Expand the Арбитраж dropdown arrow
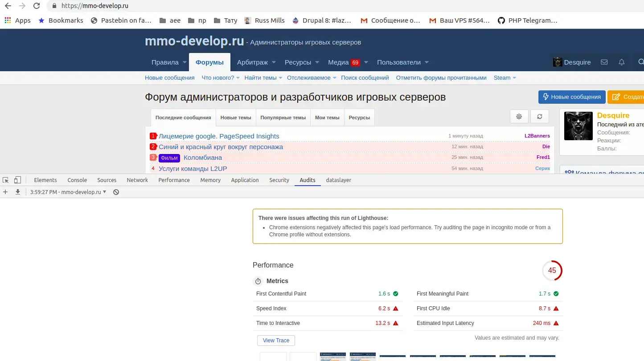 click(274, 62)
